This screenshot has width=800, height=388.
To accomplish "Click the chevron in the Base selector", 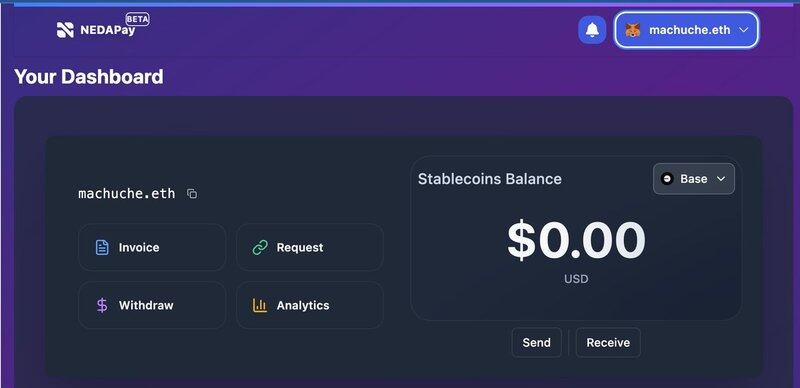I will click(x=721, y=179).
